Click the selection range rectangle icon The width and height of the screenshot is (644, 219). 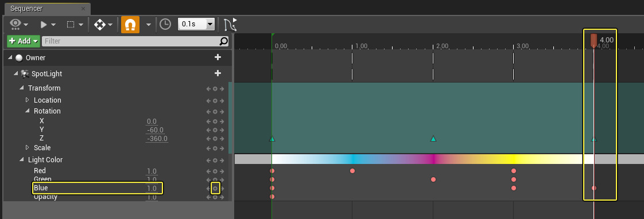tap(71, 25)
